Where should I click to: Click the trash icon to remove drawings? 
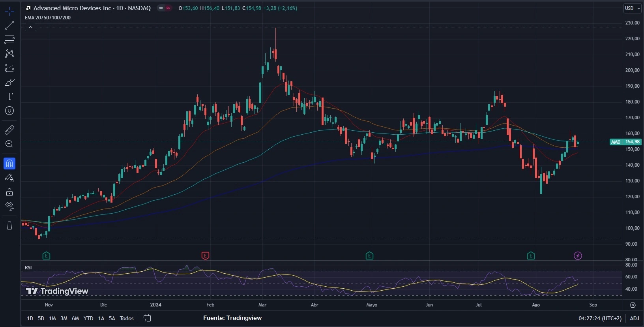tap(9, 226)
